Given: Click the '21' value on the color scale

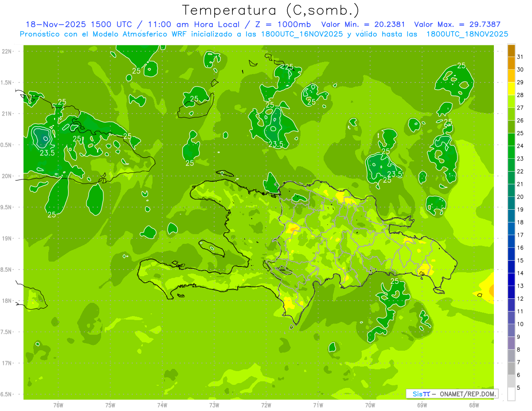Looking at the screenshot, I should (520, 184).
